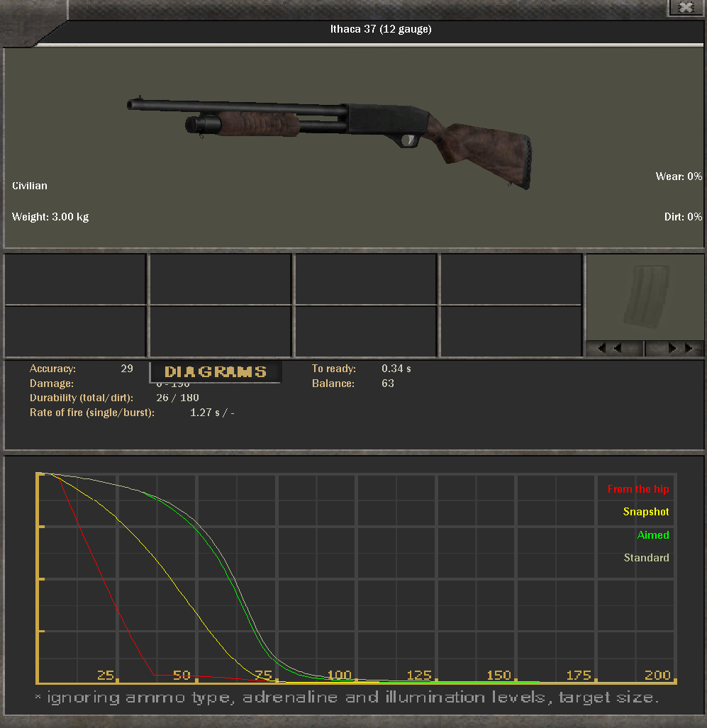Click the 'Civilian' class label

tap(30, 186)
